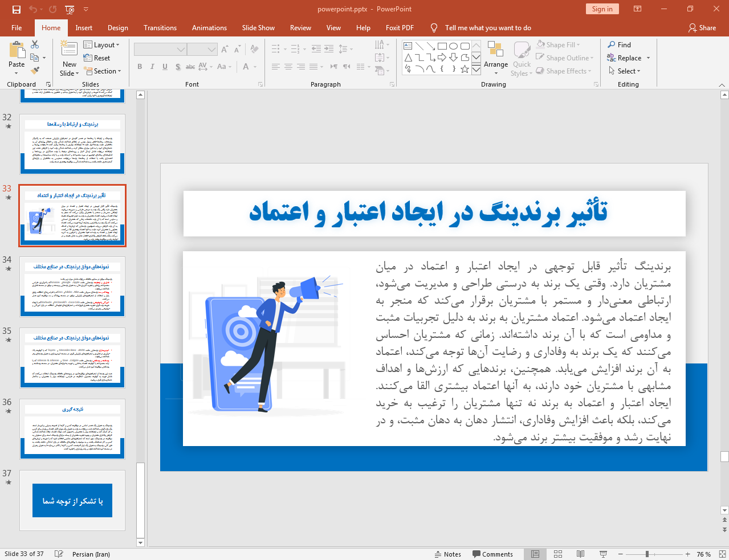Open the File menu
The image size is (729, 560).
(x=17, y=27)
